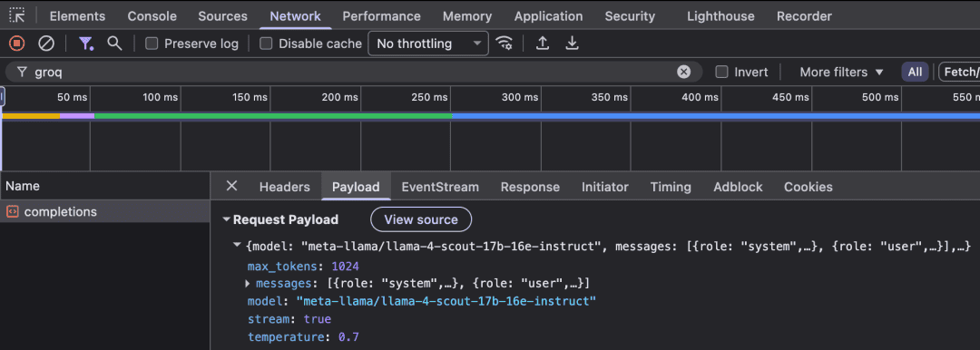Clear the network log
The width and height of the screenshot is (980, 350).
46,44
